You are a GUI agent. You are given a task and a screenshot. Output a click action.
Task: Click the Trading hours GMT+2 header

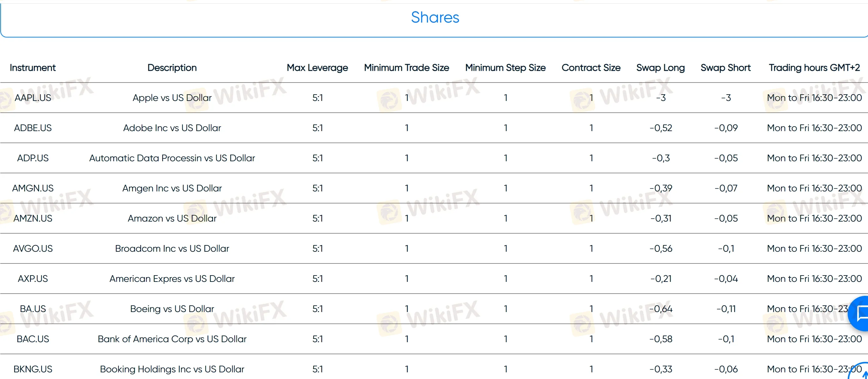[x=814, y=68]
